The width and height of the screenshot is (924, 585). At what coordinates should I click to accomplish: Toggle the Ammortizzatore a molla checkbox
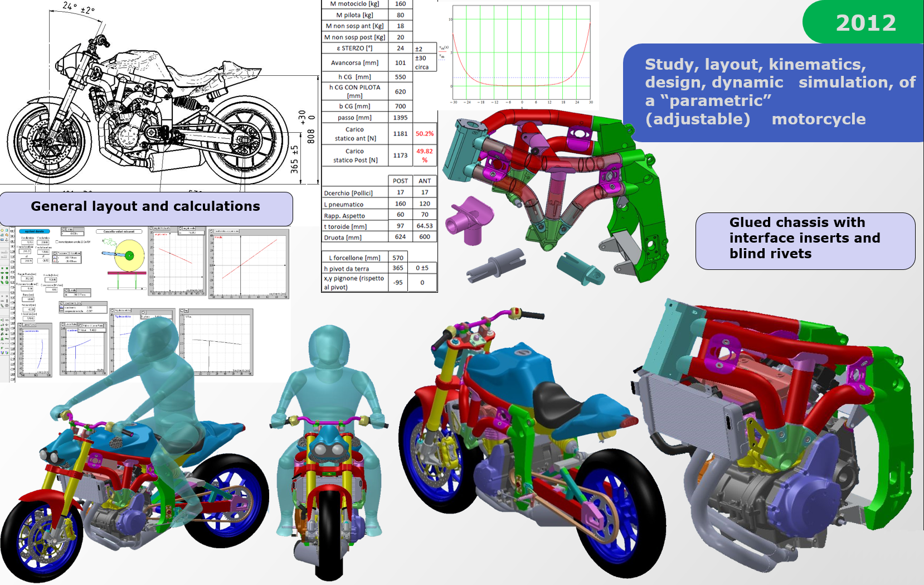57,242
